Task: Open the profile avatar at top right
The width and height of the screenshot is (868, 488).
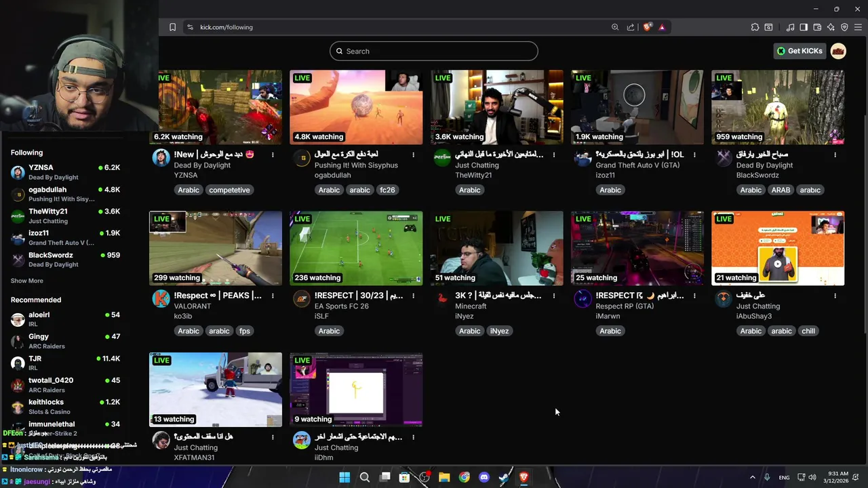Action: [x=838, y=51]
